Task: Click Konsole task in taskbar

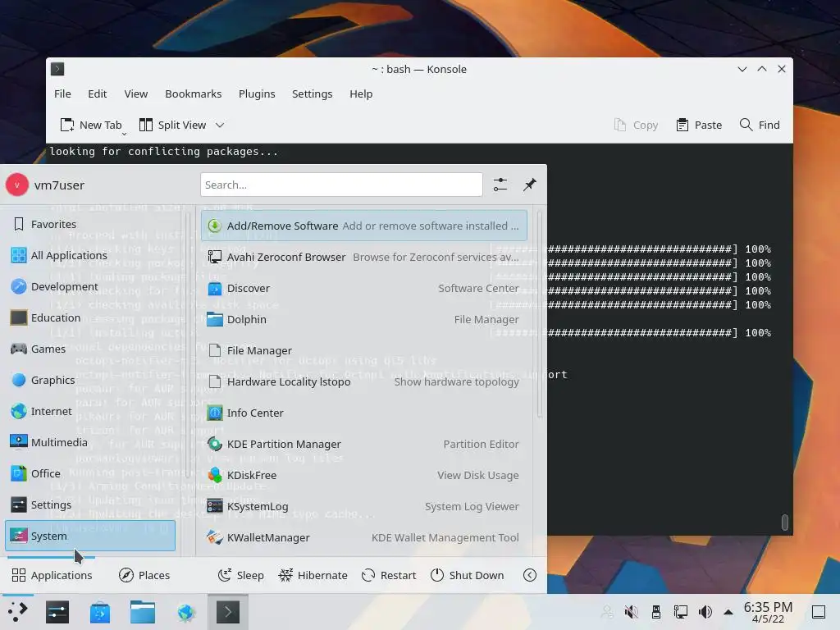Action: coord(228,612)
